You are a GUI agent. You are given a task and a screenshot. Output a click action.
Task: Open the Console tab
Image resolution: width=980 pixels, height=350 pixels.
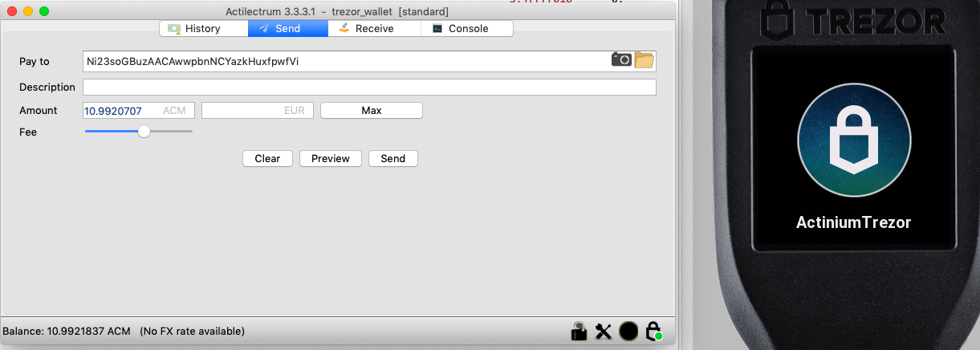click(467, 28)
